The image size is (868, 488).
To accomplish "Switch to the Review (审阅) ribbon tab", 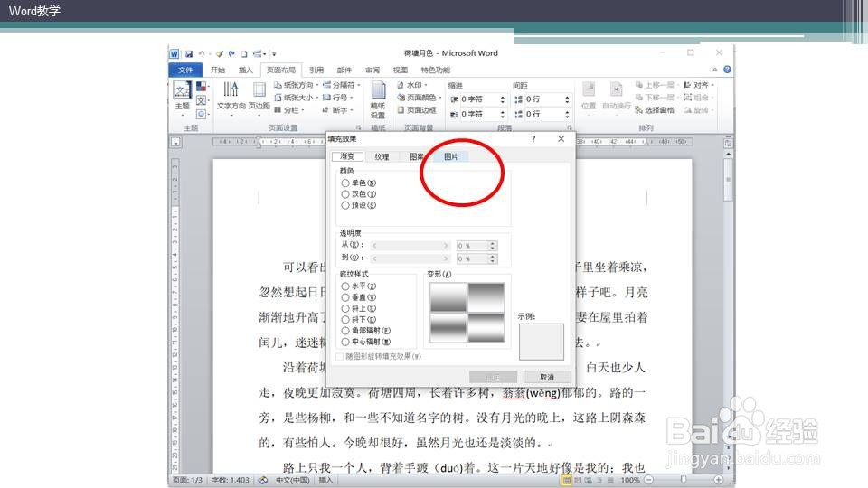I will click(373, 70).
